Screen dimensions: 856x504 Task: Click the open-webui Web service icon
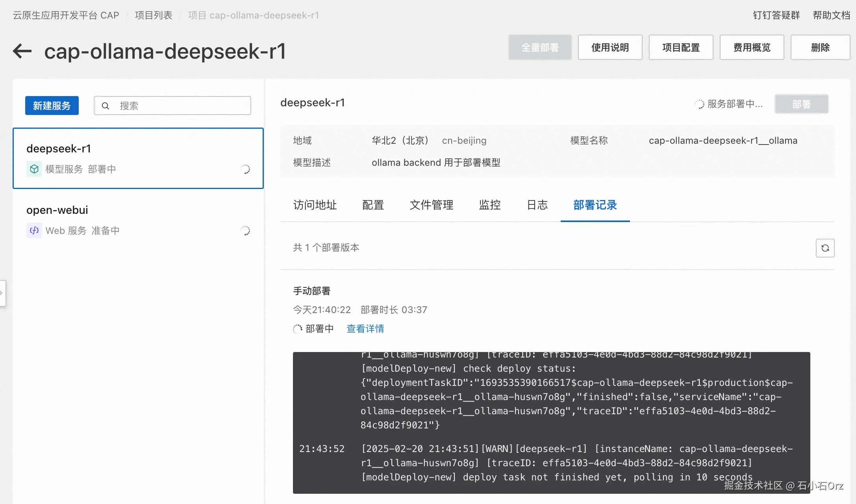click(34, 230)
